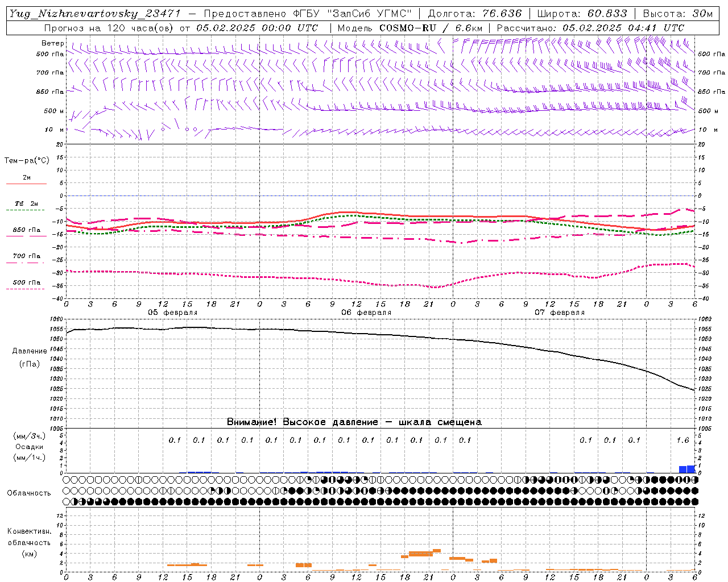The width and height of the screenshot is (728, 582).
Task: Click the Высота: 30м header field
Action: pos(678,14)
